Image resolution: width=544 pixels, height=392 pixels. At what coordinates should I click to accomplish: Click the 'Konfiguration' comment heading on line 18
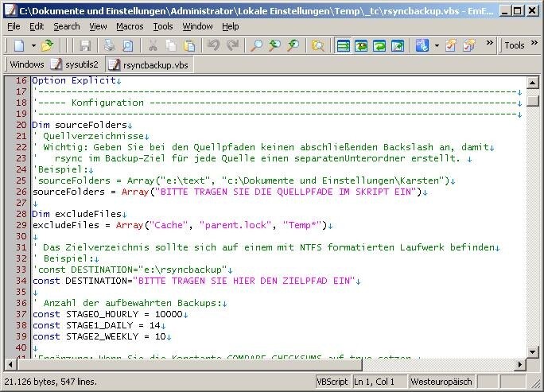(107, 103)
